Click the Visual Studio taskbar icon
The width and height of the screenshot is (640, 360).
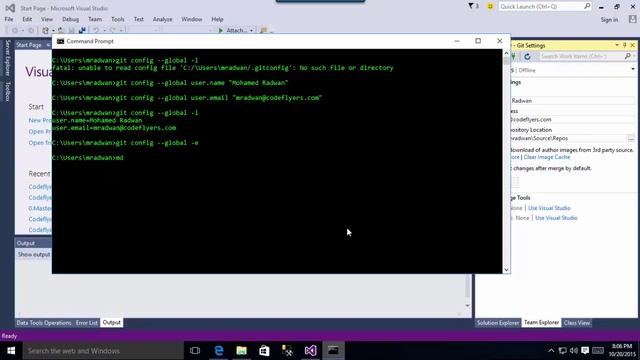click(x=310, y=351)
